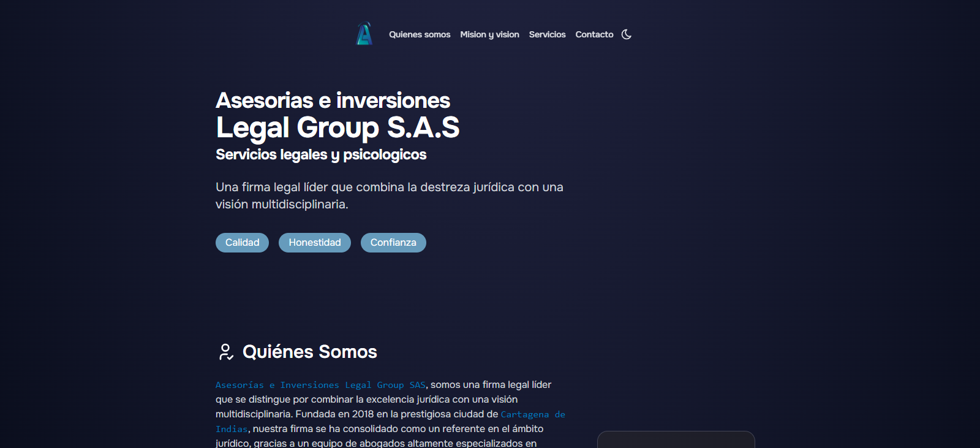Viewport: 980px width, 448px height.
Task: Click the tagline paragraph about destreza jurídica
Action: coord(389,188)
